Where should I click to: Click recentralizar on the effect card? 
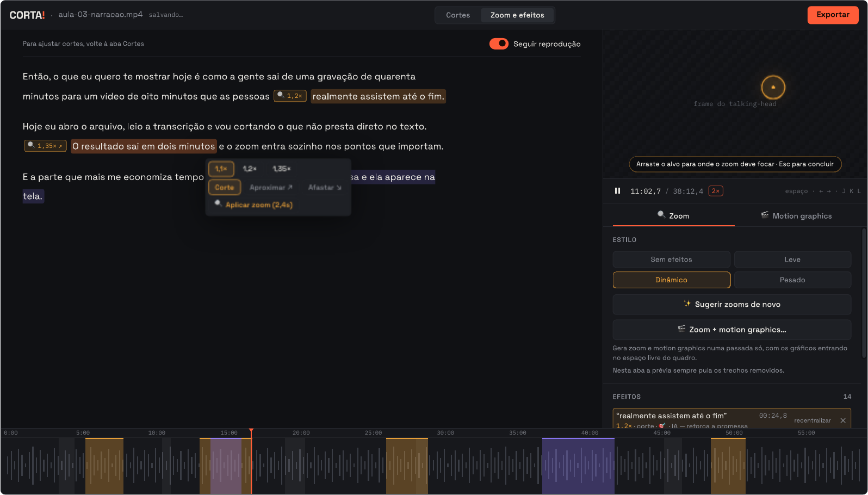tap(812, 420)
